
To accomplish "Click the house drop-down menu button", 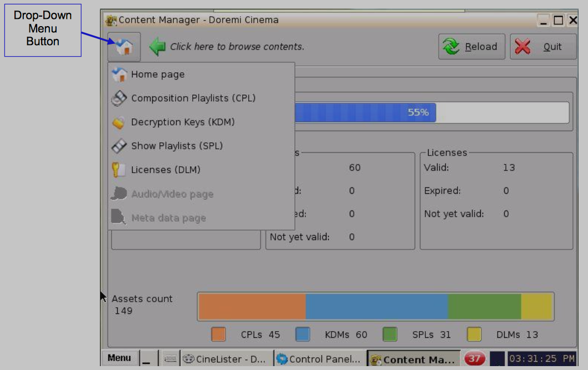I will [124, 47].
